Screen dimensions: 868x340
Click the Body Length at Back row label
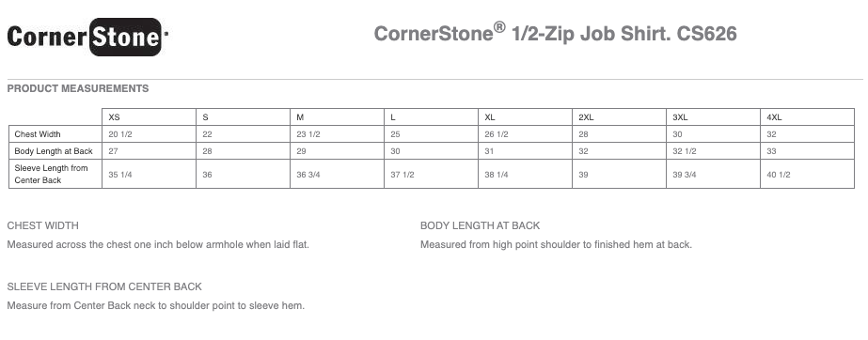tap(54, 151)
